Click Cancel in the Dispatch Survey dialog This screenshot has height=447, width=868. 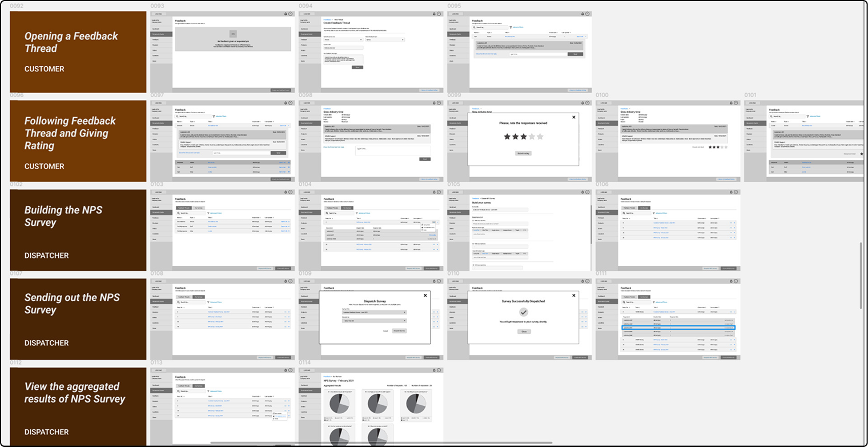385,331
